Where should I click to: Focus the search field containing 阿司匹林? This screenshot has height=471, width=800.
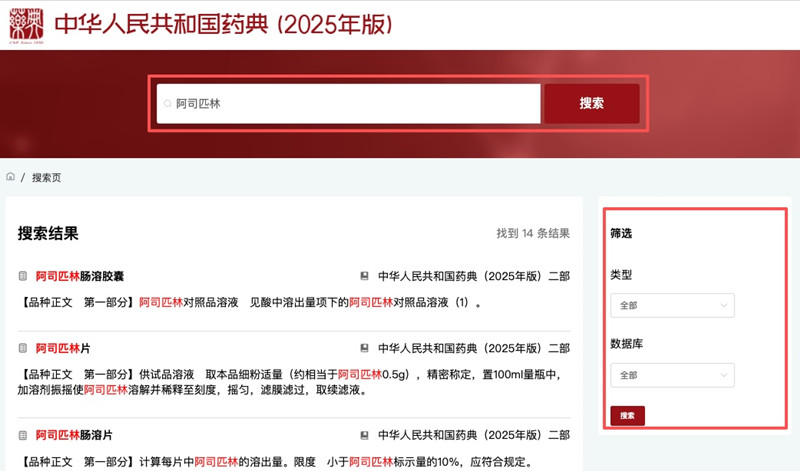click(348, 104)
